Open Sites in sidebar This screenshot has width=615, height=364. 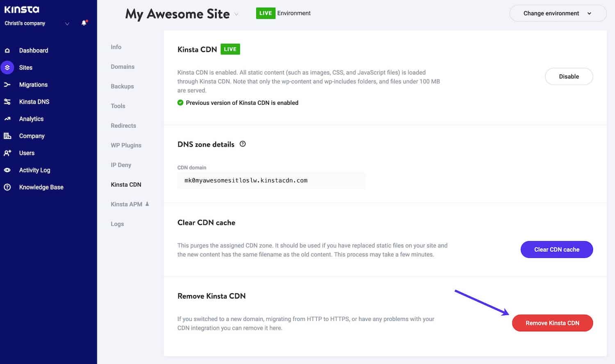26,68
